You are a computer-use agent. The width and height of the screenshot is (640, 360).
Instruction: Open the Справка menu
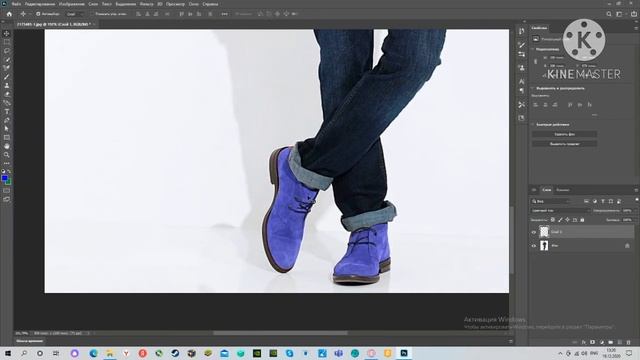210,4
